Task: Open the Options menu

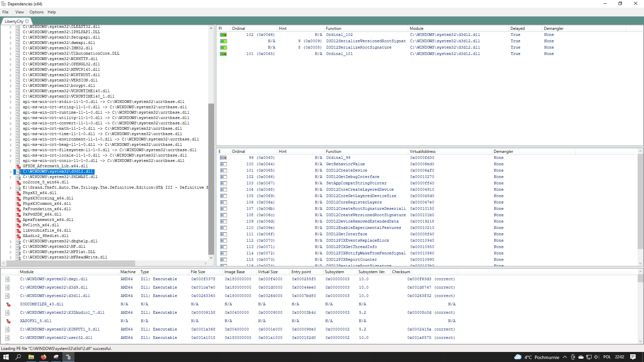Action: 36,12
